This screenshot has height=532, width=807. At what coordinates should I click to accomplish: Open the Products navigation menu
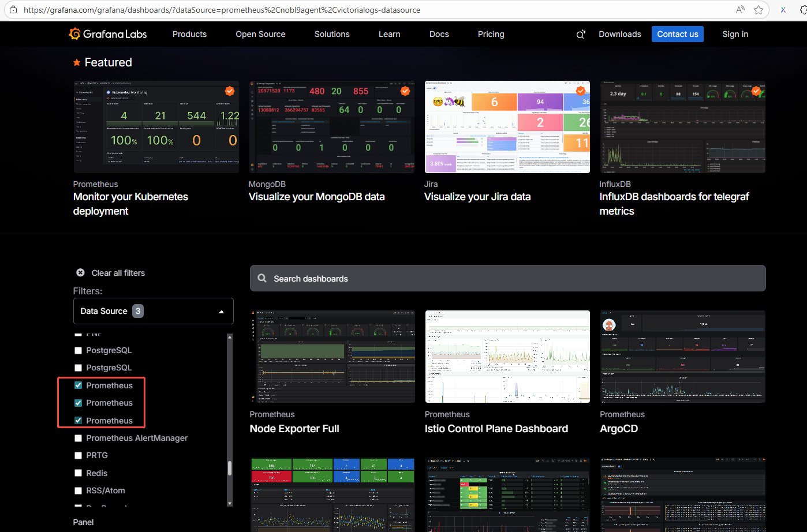click(189, 34)
